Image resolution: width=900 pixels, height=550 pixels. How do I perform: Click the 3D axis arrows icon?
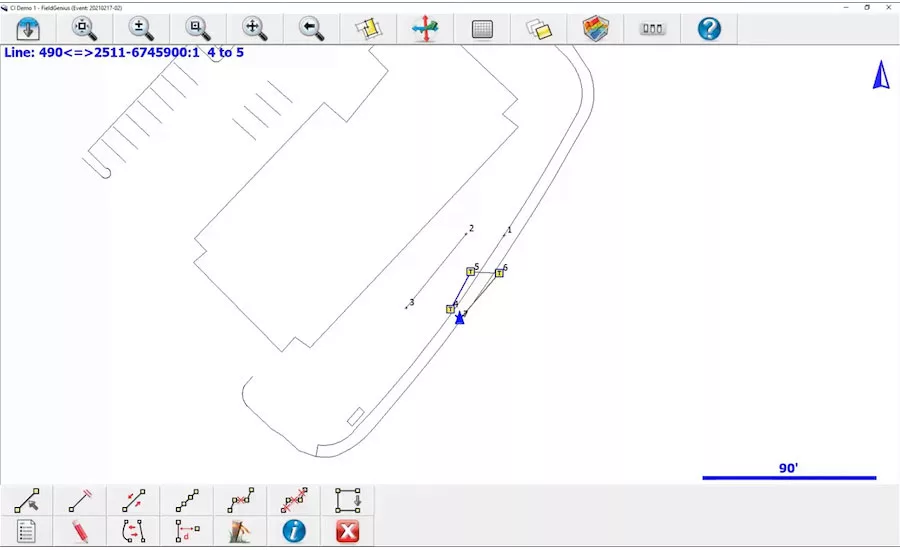pos(425,29)
